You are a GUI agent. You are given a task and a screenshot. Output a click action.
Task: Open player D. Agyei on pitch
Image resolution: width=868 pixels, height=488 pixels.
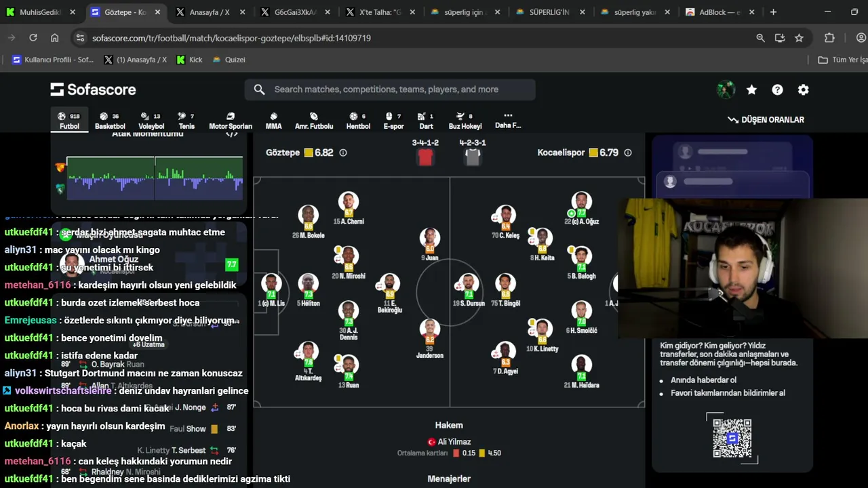click(505, 358)
